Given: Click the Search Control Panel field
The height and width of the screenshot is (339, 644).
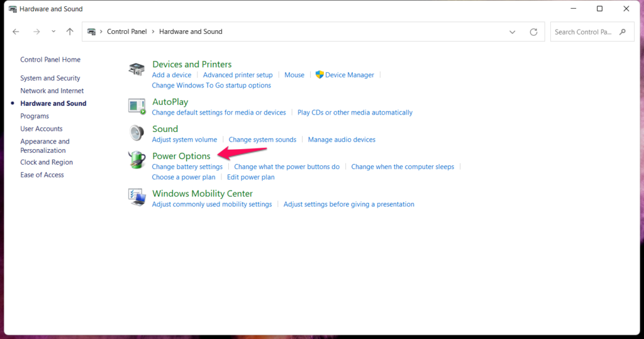Looking at the screenshot, I should (592, 31).
